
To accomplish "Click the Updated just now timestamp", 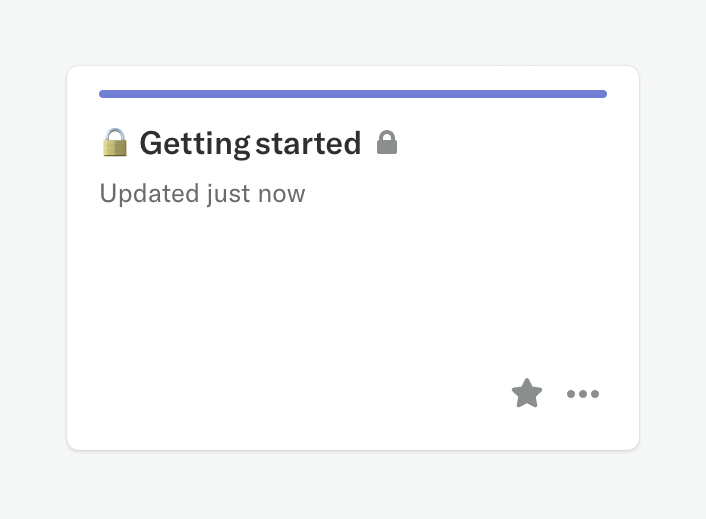I will click(202, 193).
